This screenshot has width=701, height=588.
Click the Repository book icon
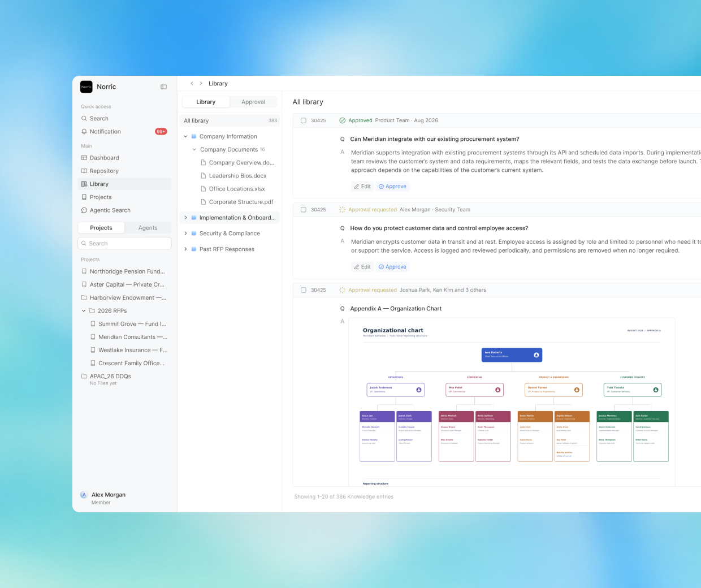point(84,171)
